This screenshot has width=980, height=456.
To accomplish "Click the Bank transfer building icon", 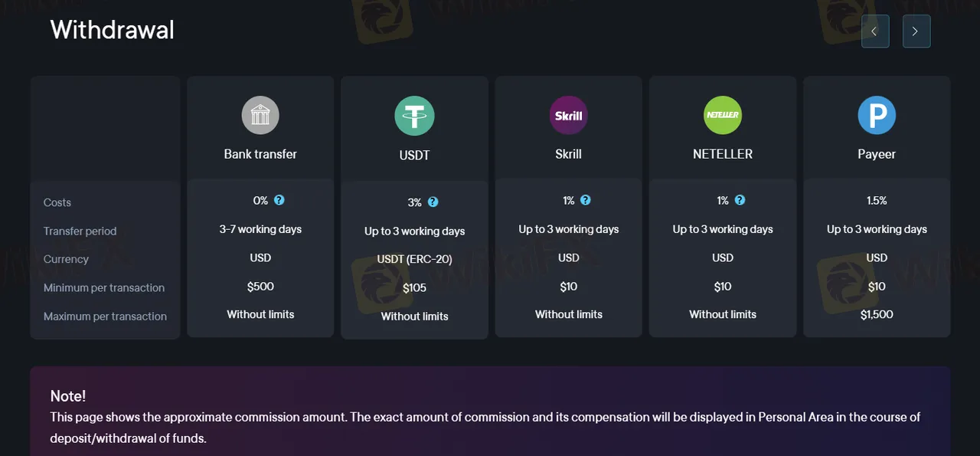I will click(260, 116).
